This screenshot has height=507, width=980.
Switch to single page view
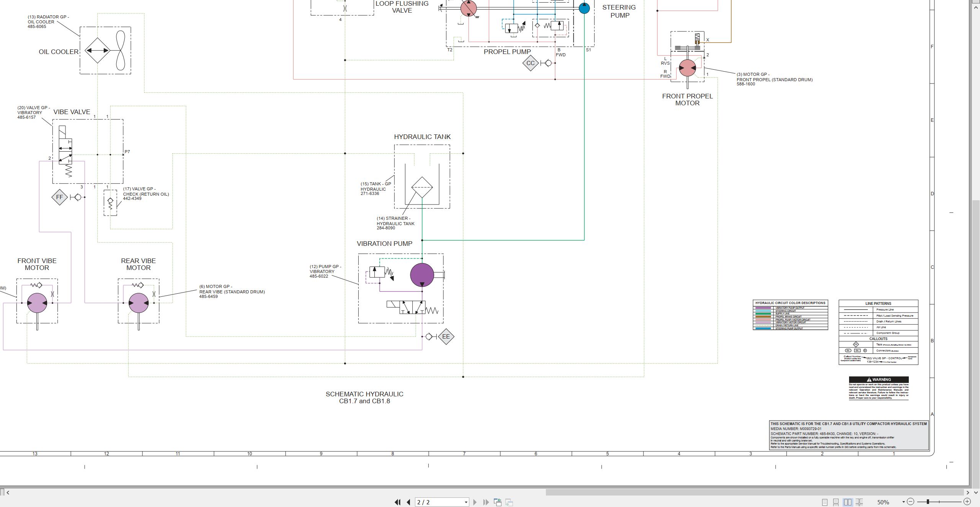click(825, 502)
